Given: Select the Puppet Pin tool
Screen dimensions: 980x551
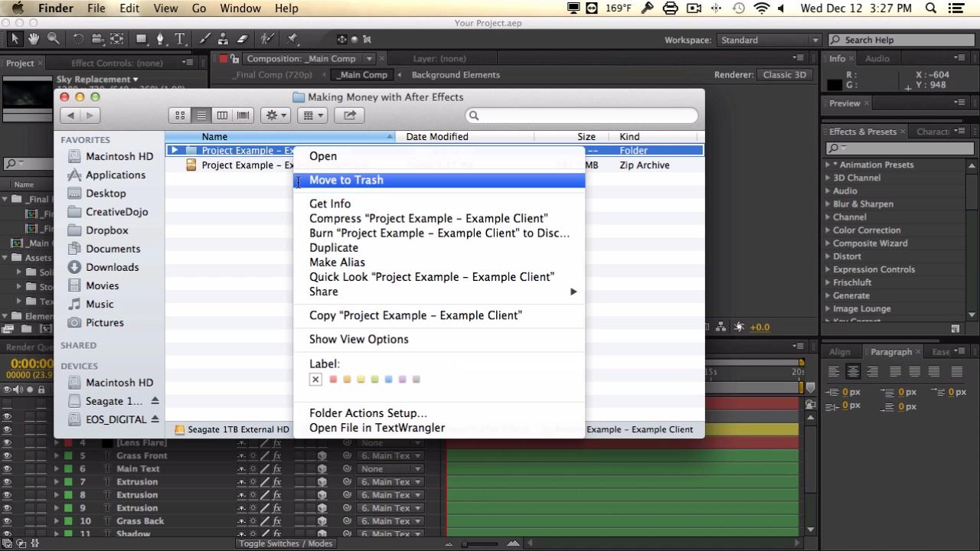Looking at the screenshot, I should pos(292,39).
